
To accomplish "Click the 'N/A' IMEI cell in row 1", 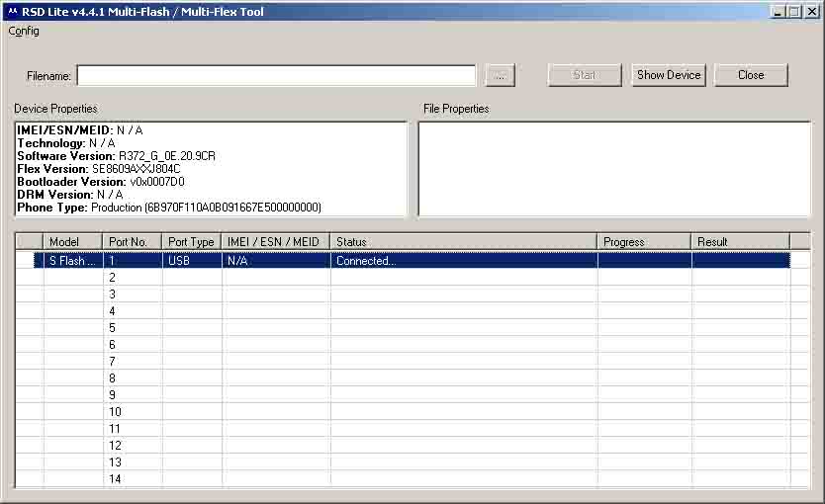I will point(276,261).
